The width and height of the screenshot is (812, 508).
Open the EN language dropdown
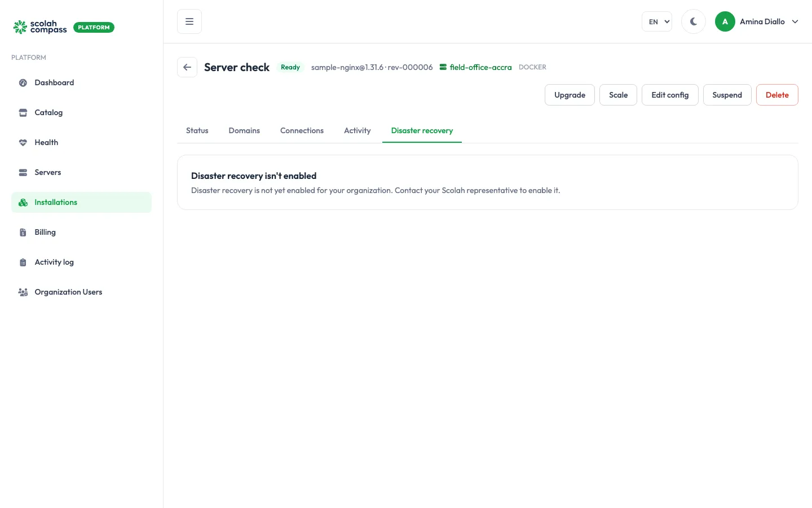click(x=657, y=21)
